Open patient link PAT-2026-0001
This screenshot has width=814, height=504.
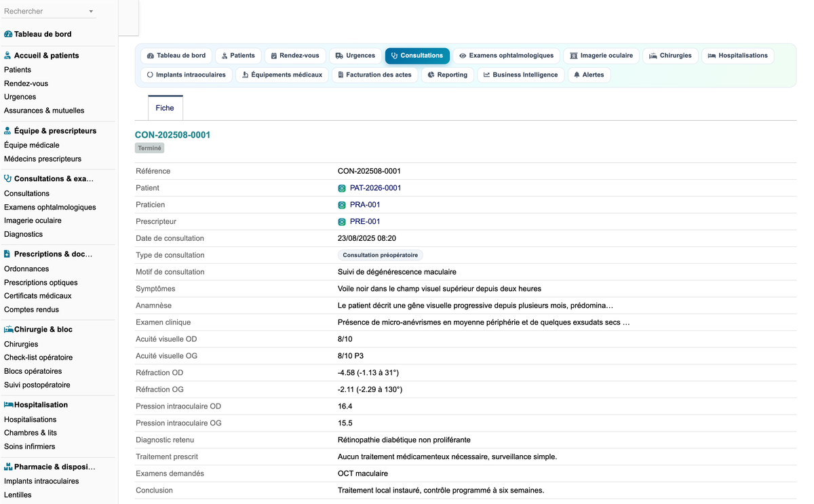coord(375,188)
